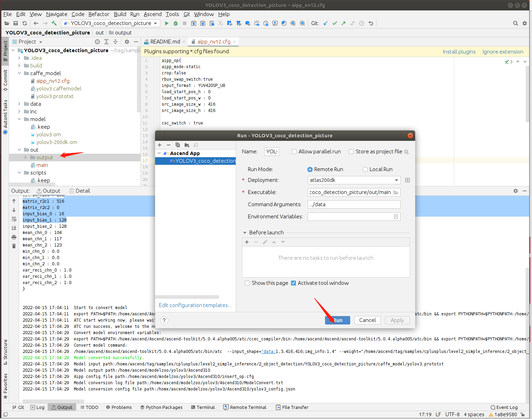Open the dialog help question mark

click(x=164, y=320)
